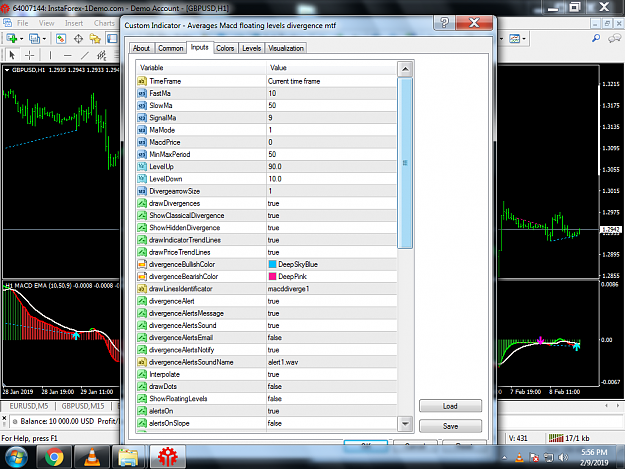
Task: Click scrollbar down arrow in inputs list
Action: (x=405, y=424)
